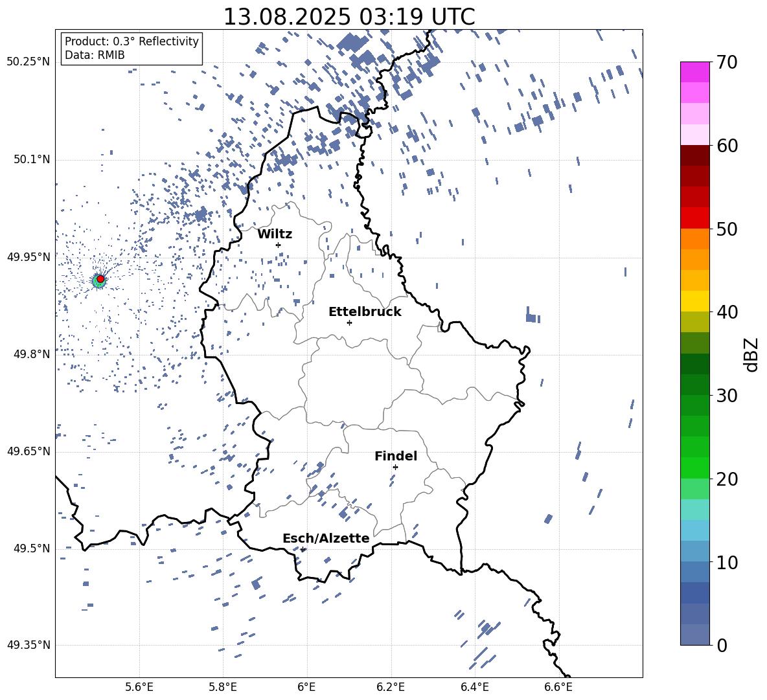767x700 pixels.
Task: Click the colorbar tick value 60
Action: pos(727,146)
